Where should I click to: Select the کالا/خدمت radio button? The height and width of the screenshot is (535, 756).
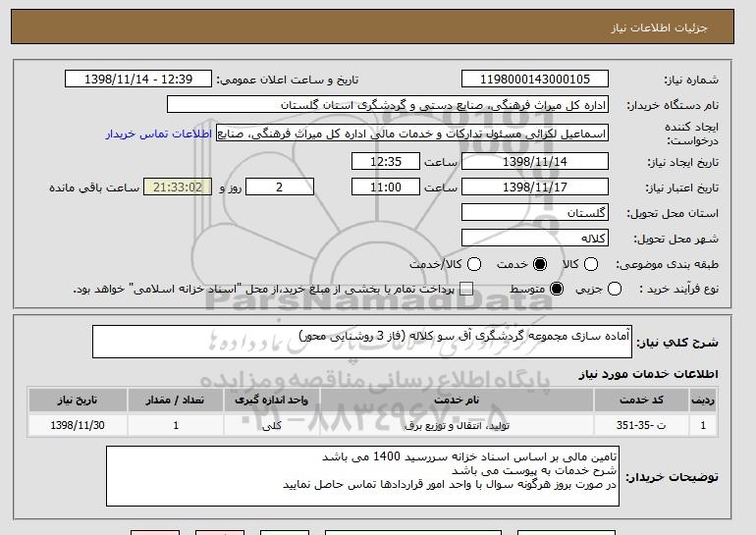[x=474, y=264]
